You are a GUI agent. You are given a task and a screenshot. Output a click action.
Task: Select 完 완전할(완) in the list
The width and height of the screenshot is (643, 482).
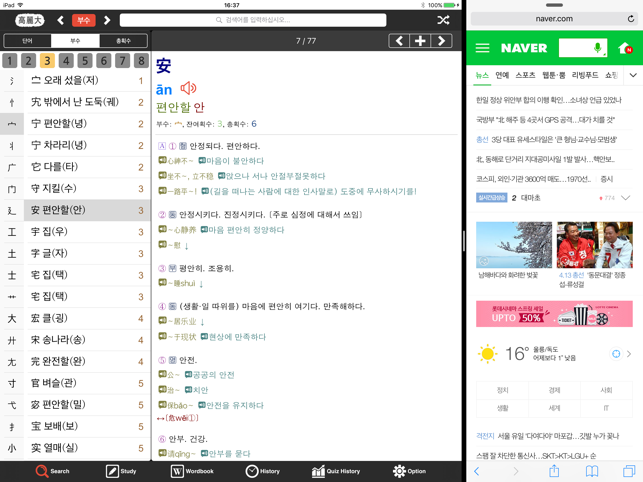pyautogui.click(x=75, y=361)
